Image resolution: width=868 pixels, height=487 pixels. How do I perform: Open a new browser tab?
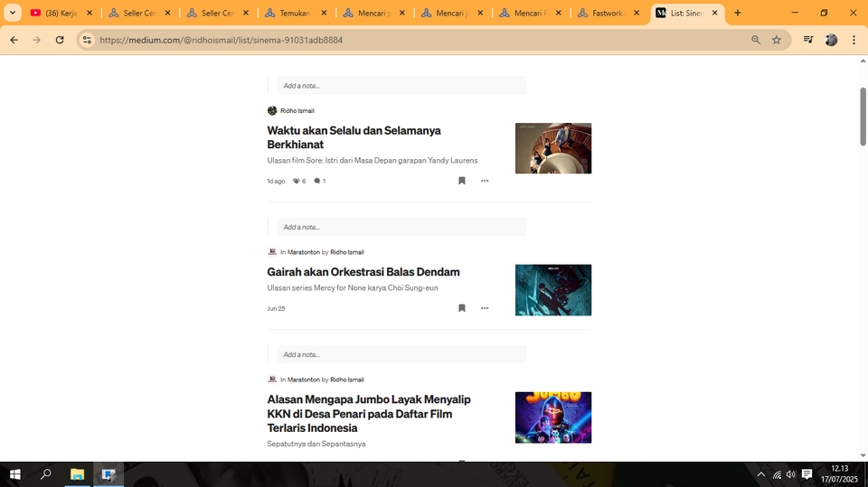coord(738,14)
